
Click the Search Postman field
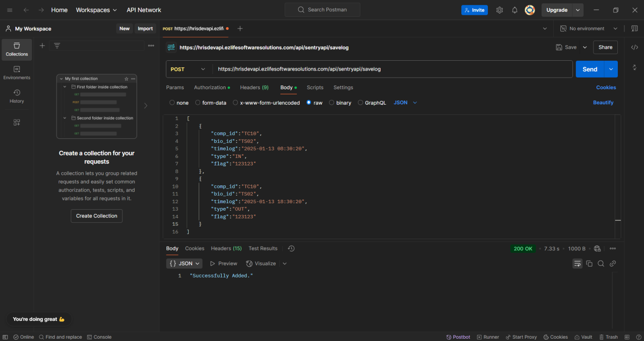click(x=322, y=10)
